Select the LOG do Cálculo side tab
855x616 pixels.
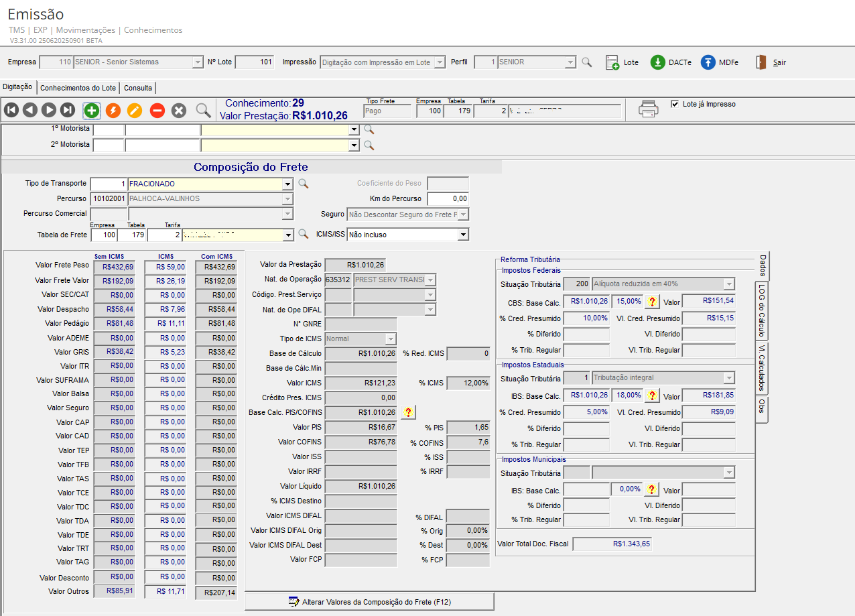(x=762, y=310)
